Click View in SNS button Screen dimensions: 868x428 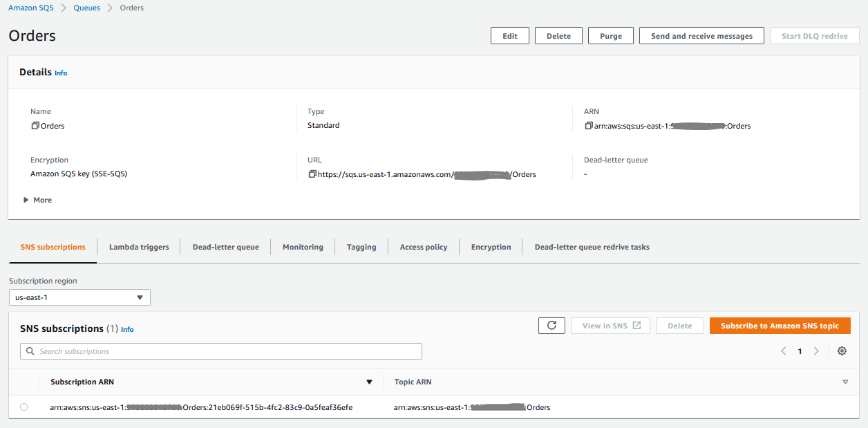(610, 326)
